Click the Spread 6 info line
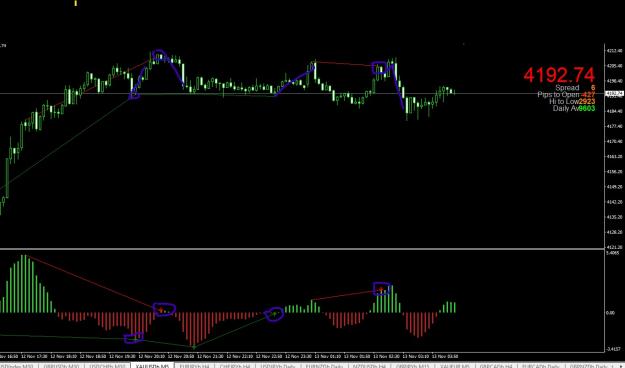Viewport: 625px width, 368px height. 575,88
